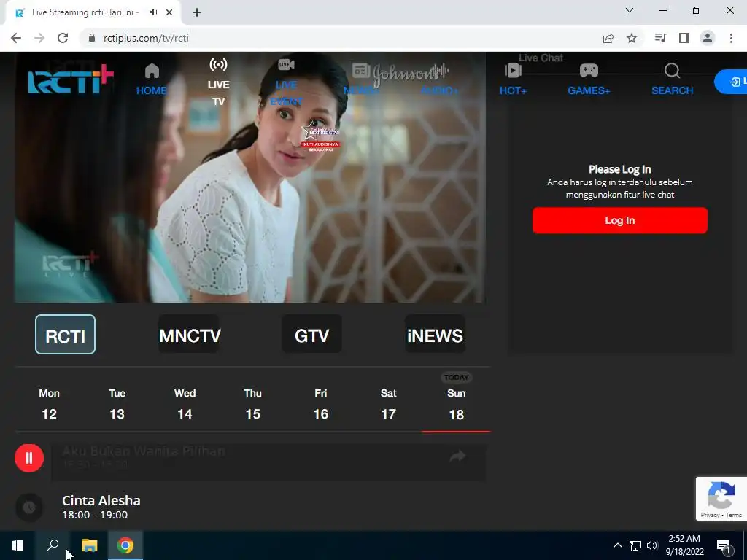Image resolution: width=747 pixels, height=560 pixels.
Task: Open the Windows Start menu
Action: (18, 545)
